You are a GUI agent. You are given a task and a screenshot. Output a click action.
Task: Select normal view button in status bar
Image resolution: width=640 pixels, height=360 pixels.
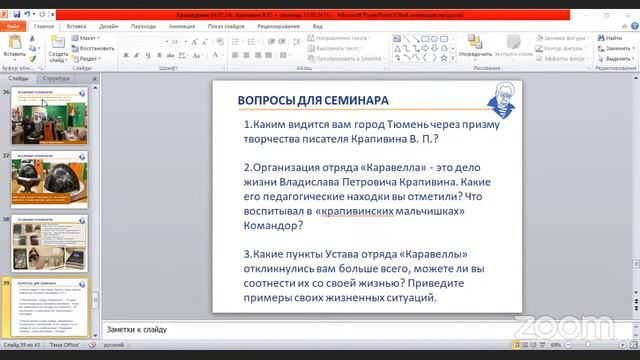pos(516,345)
